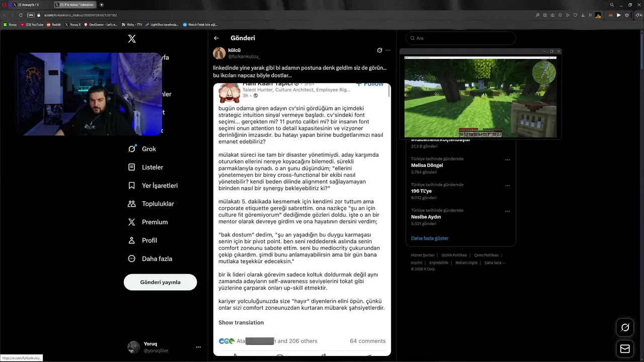
Task: Open the GeoGuessr bookmark
Action: (x=101, y=24)
